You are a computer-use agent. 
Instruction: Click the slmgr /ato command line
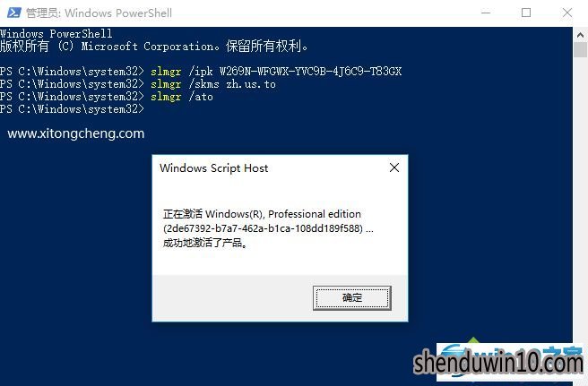click(107, 97)
